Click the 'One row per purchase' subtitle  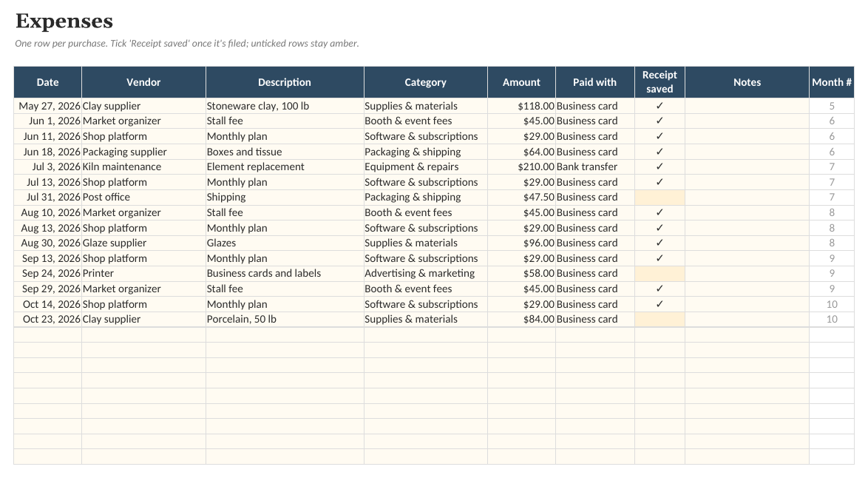click(187, 43)
